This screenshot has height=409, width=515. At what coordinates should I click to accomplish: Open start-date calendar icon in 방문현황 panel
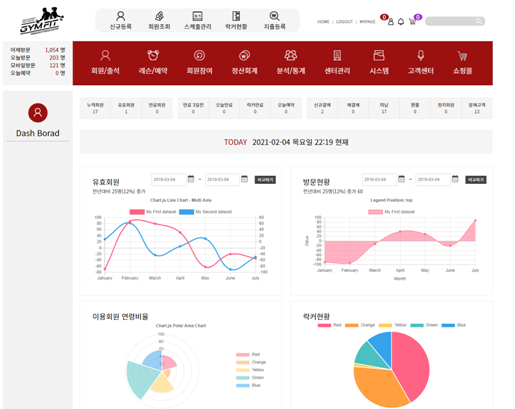point(401,179)
